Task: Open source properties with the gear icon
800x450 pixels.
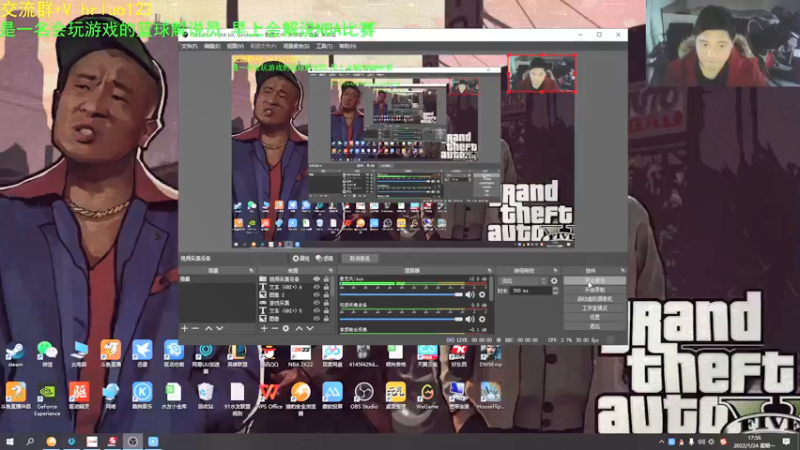Action: [x=286, y=329]
